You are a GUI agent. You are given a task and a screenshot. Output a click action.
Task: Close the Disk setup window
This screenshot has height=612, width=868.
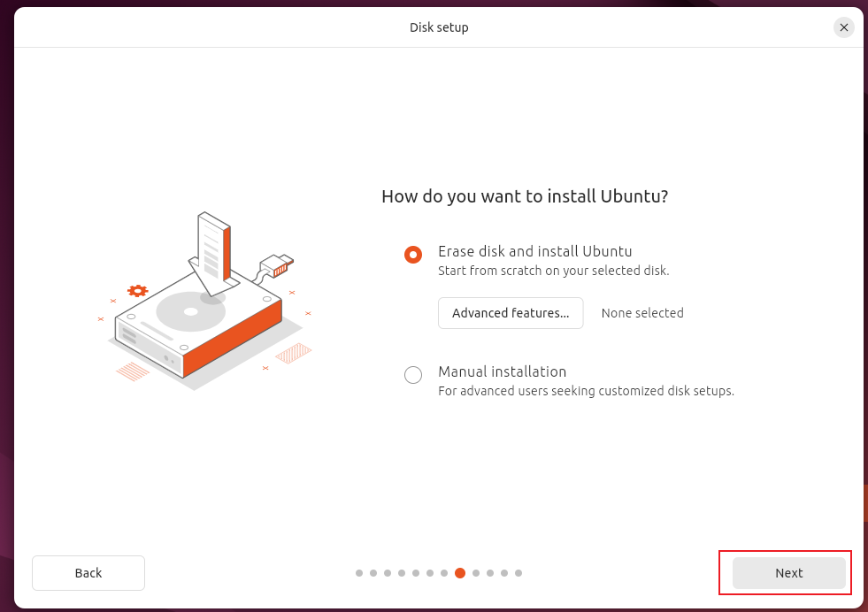pyautogui.click(x=844, y=27)
